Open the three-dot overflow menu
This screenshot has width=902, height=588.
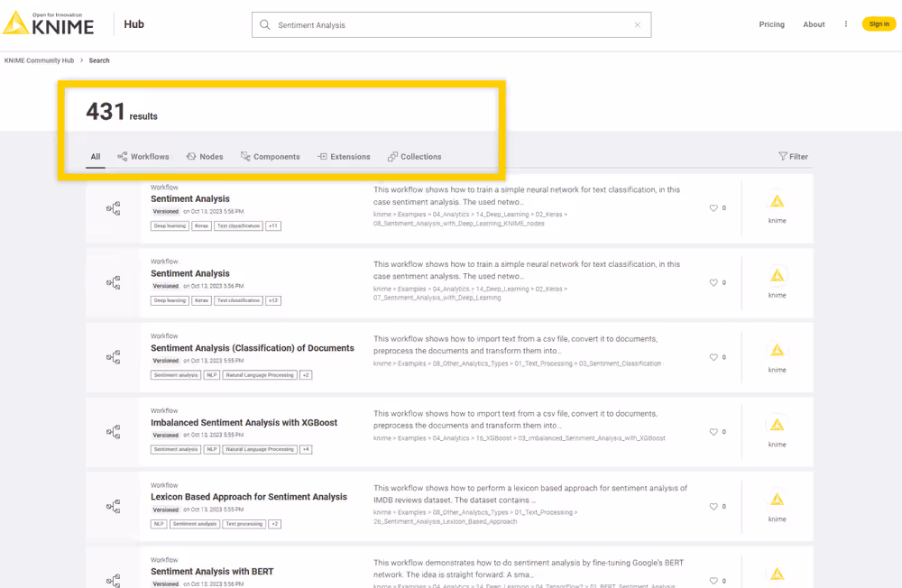click(x=845, y=24)
